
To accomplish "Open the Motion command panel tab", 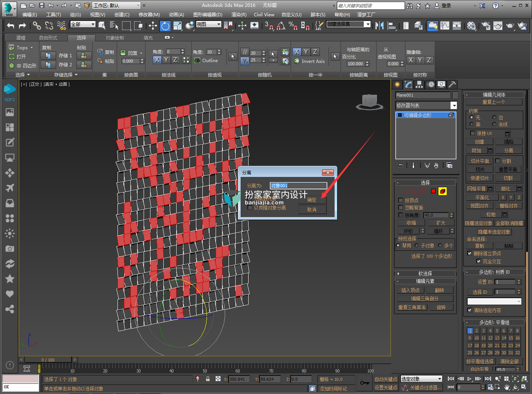I will [x=430, y=84].
